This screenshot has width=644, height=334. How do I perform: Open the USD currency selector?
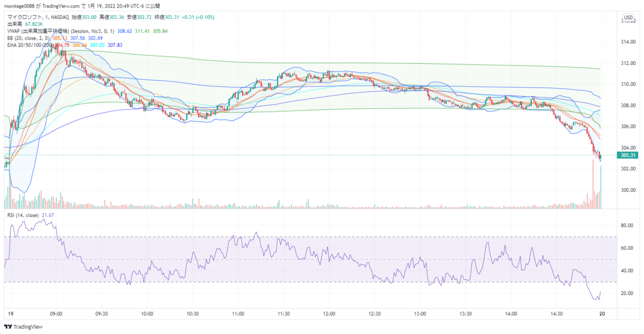[x=628, y=17]
